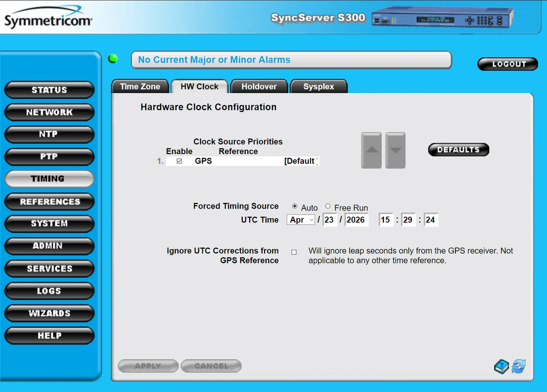Click the LOGOUT button
The width and height of the screenshot is (547, 392).
click(x=508, y=64)
